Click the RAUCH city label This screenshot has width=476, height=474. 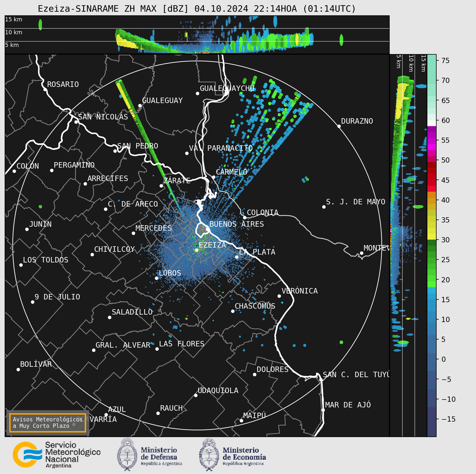[x=171, y=408]
